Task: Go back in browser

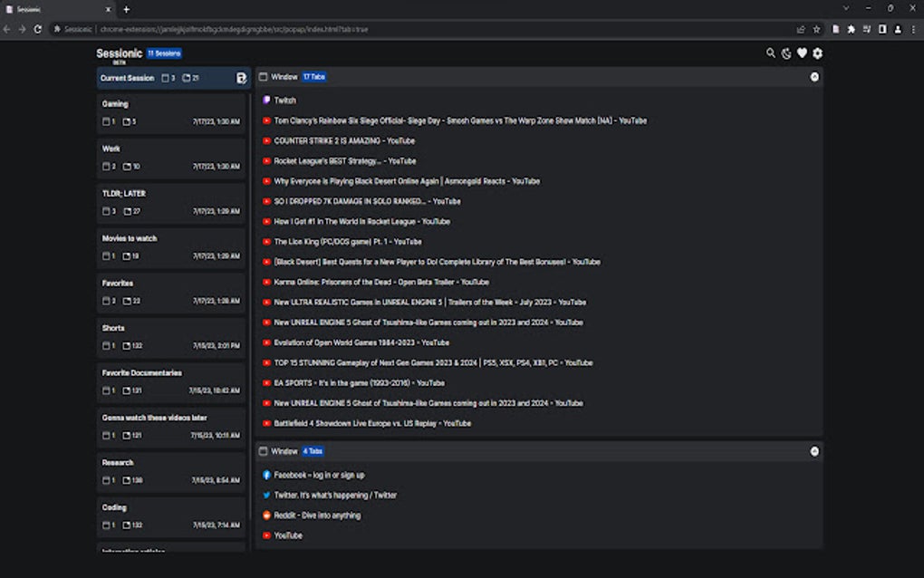Action: coord(7,29)
